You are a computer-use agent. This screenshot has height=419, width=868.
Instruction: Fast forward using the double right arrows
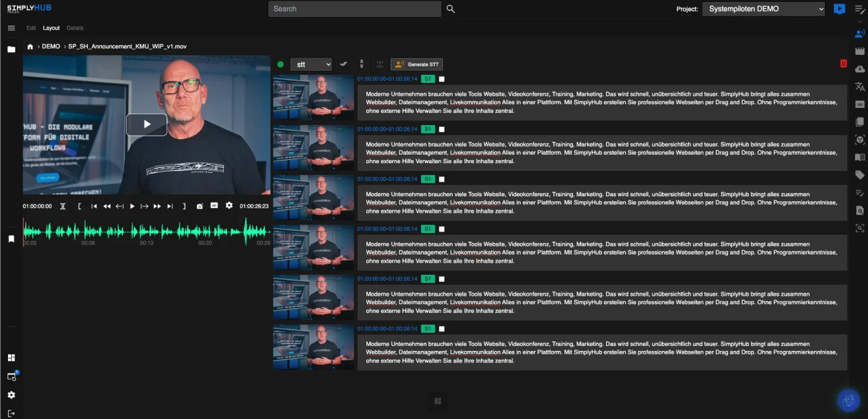(x=157, y=206)
